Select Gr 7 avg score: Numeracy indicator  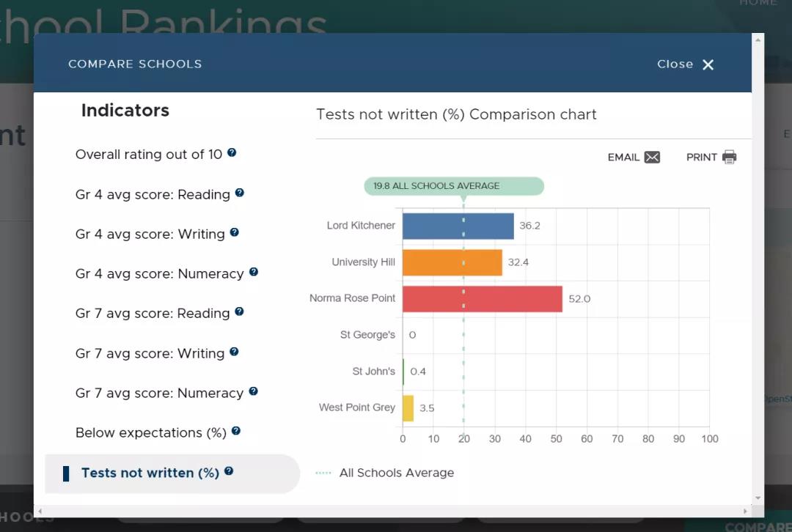159,394
